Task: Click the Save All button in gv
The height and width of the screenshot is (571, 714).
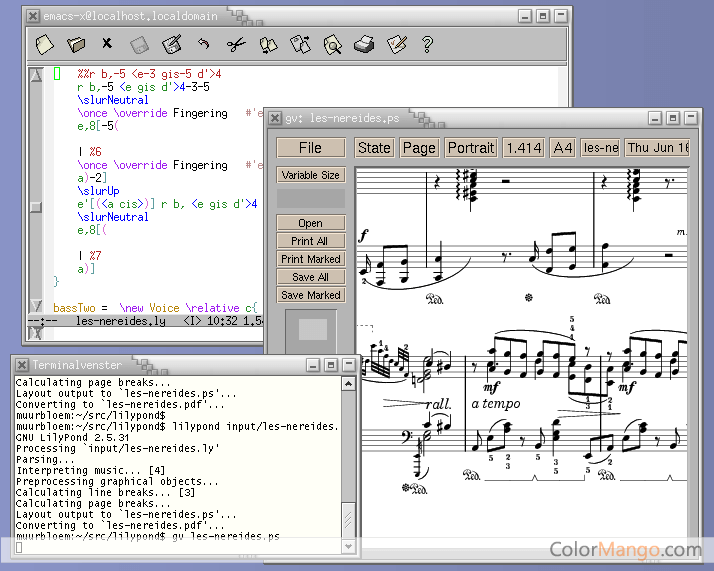Action: pyautogui.click(x=311, y=277)
